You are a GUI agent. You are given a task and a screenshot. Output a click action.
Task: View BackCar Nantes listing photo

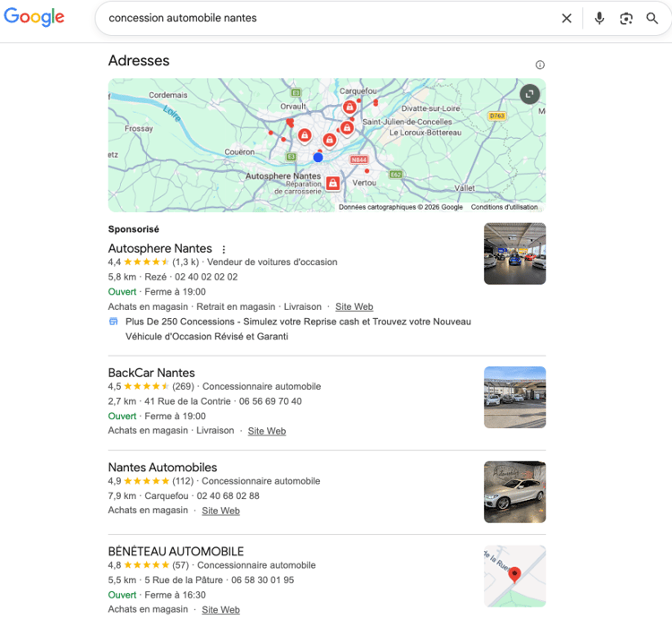click(x=514, y=397)
